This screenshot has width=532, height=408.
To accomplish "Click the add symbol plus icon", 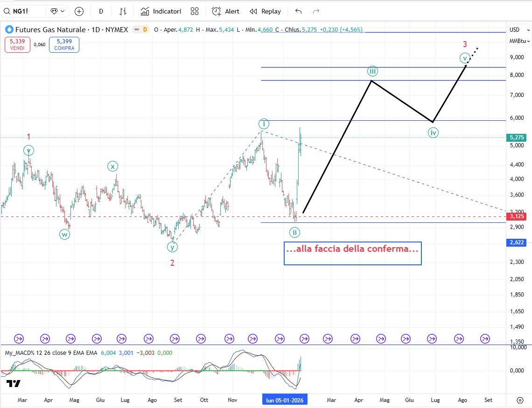I will (79, 11).
